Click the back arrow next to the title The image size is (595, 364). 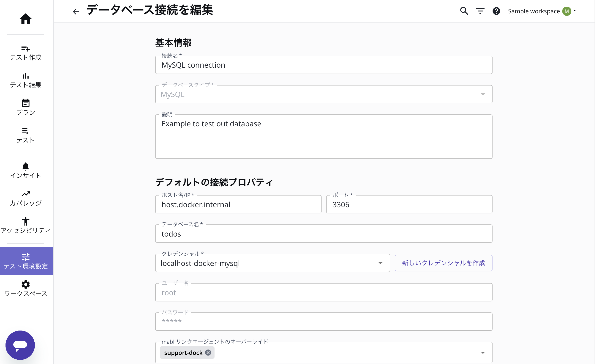click(76, 11)
